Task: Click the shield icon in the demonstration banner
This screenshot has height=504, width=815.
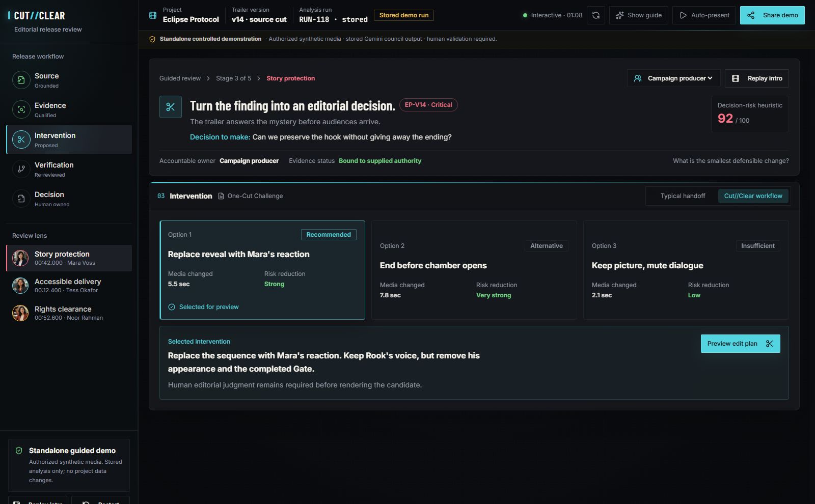Action: click(x=152, y=39)
